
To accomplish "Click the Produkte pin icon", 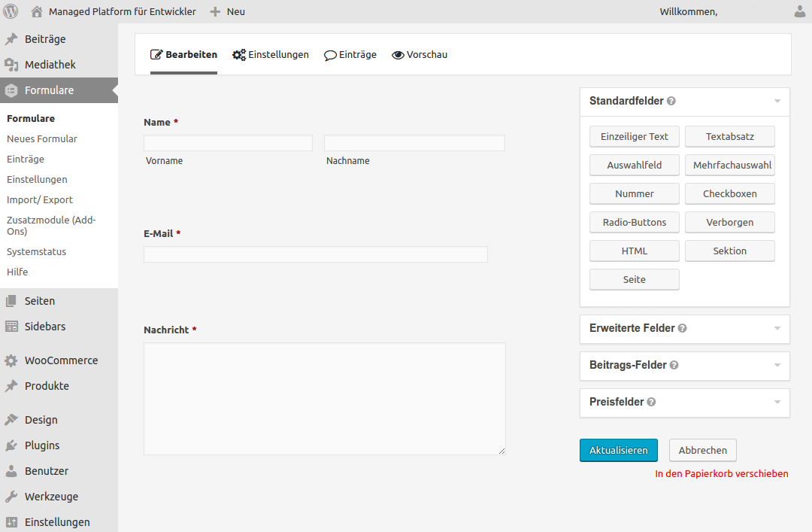I will click(x=11, y=386).
